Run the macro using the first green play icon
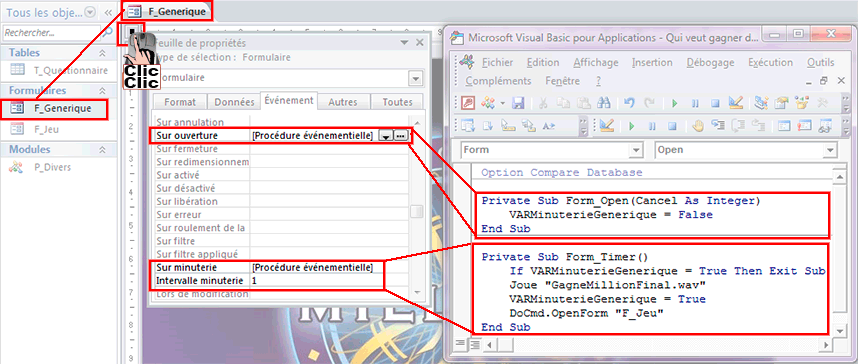 (x=675, y=103)
